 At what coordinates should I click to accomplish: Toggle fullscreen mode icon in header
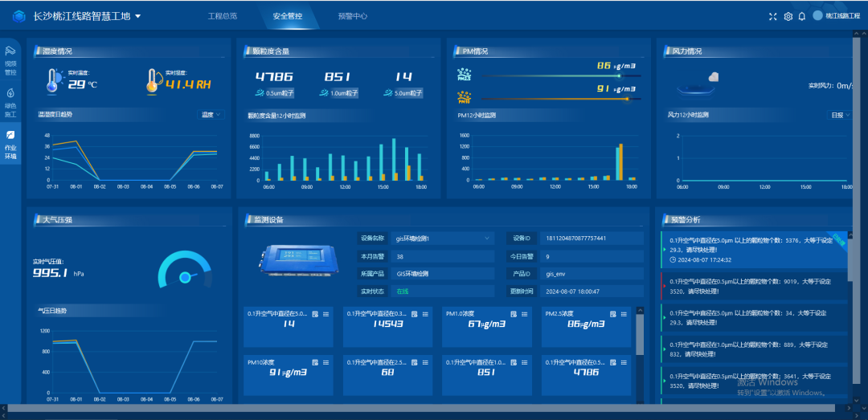[773, 16]
